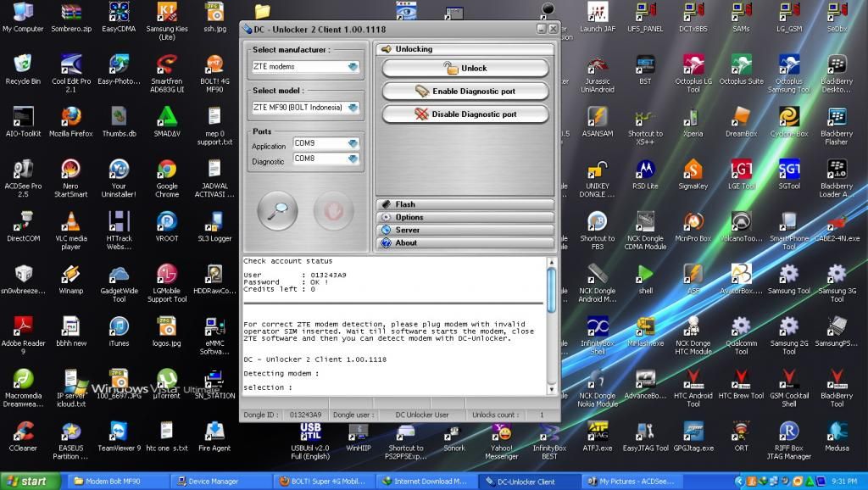Expand the Flash section
The image size is (868, 490).
pos(465,204)
